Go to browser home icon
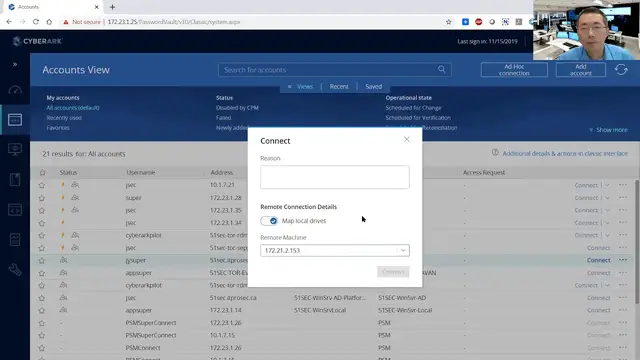 click(49, 22)
